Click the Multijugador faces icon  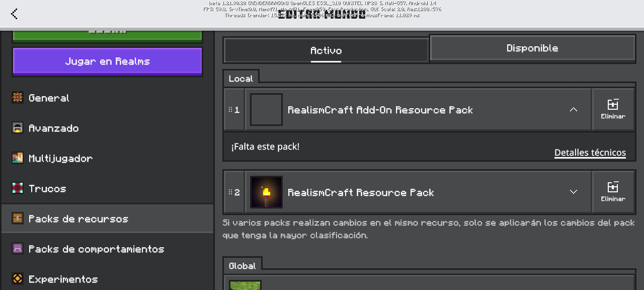[18, 158]
